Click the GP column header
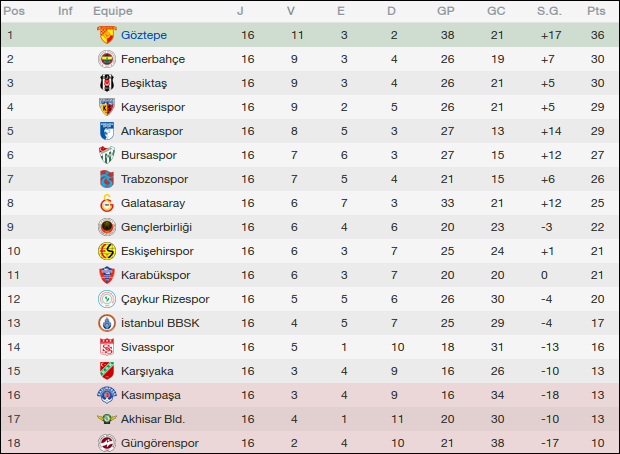Viewport: 620px width, 454px height. click(446, 11)
